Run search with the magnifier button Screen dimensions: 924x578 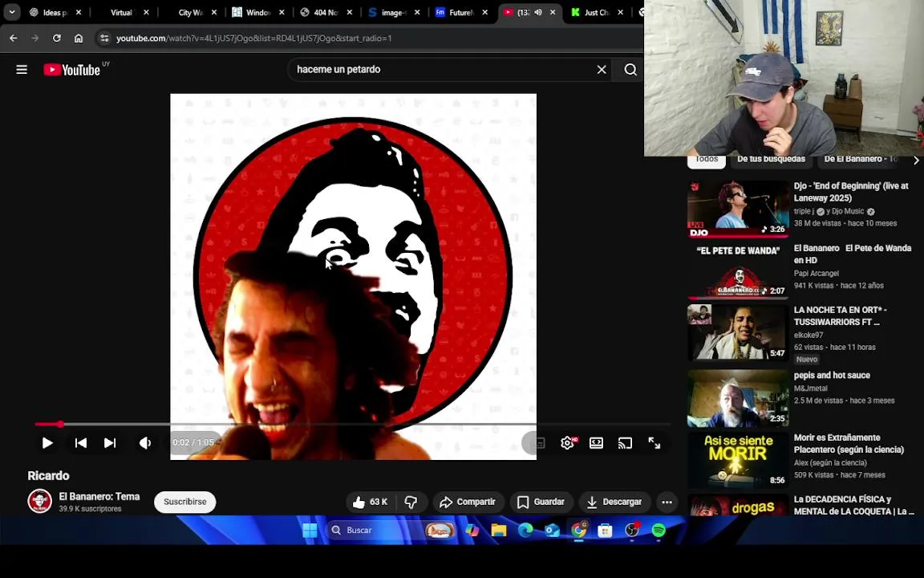630,70
